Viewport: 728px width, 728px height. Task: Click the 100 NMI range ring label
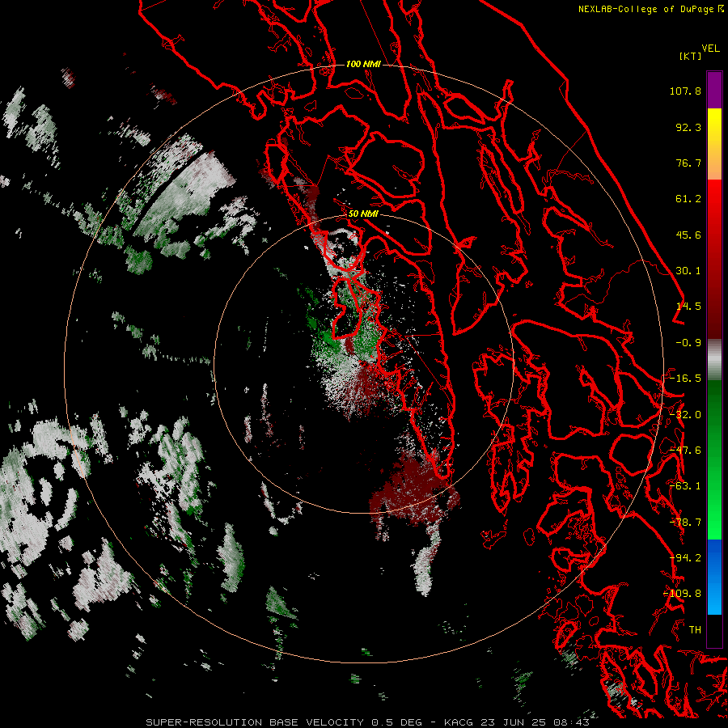363,64
